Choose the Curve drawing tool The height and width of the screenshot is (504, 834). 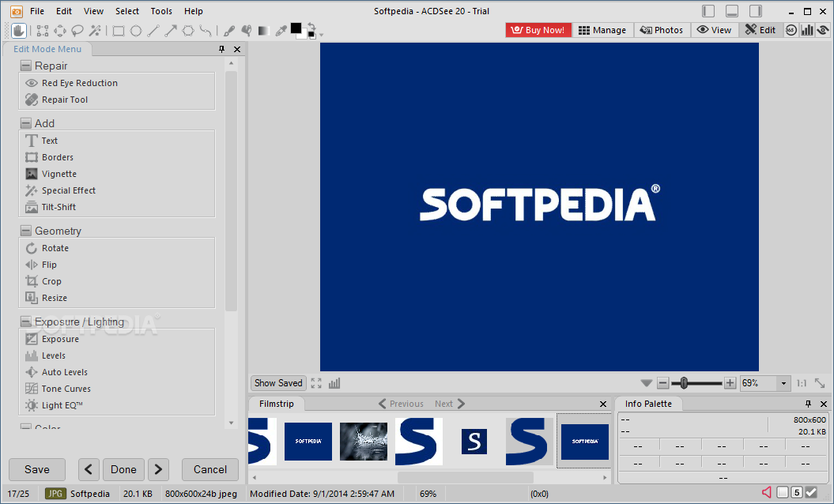[206, 31]
